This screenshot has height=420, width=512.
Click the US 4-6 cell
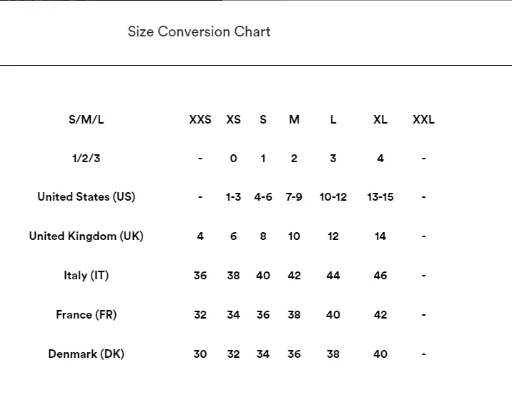(x=263, y=197)
